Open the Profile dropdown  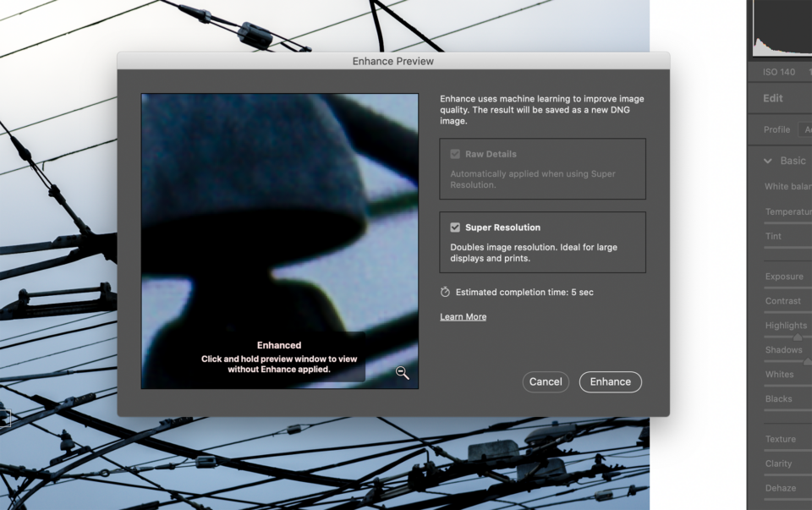(x=804, y=129)
